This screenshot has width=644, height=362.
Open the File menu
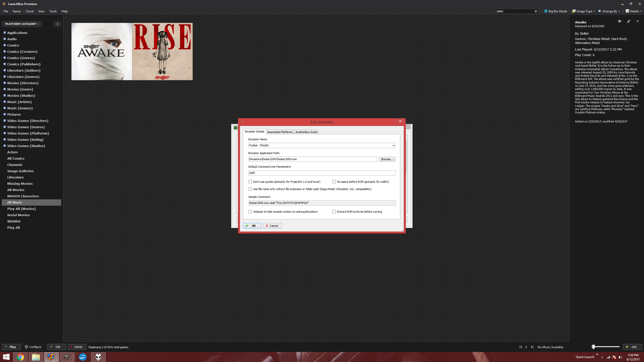[6, 11]
